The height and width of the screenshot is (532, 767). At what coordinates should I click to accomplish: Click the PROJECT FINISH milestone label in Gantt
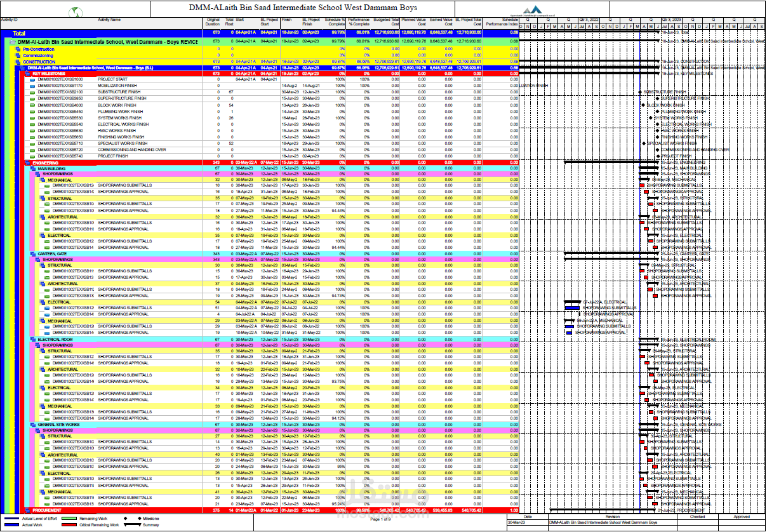[x=677, y=156]
